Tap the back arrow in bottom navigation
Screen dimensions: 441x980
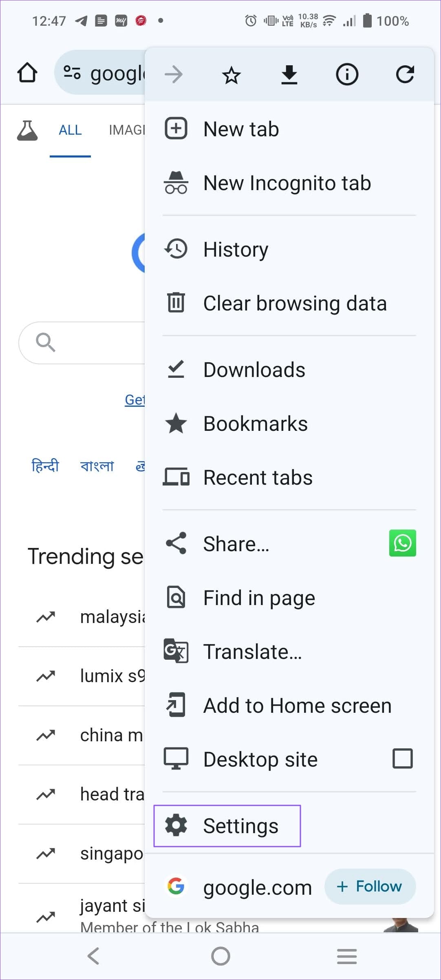tap(93, 956)
